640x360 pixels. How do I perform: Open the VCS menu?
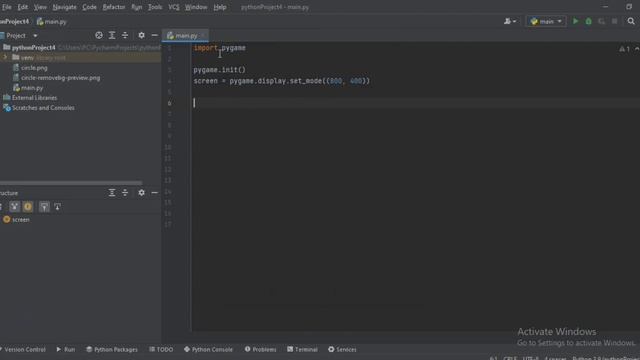pos(174,7)
